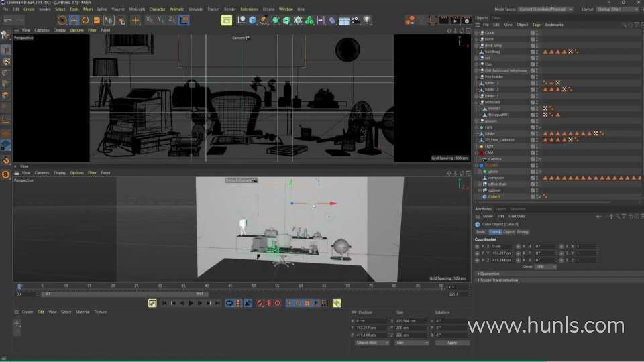Click the Undo arrow icon
The width and height of the screenshot is (644, 362).
click(x=7, y=20)
